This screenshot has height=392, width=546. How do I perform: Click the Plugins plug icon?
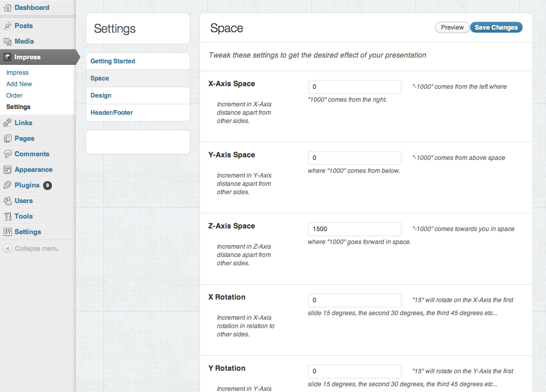(7, 185)
